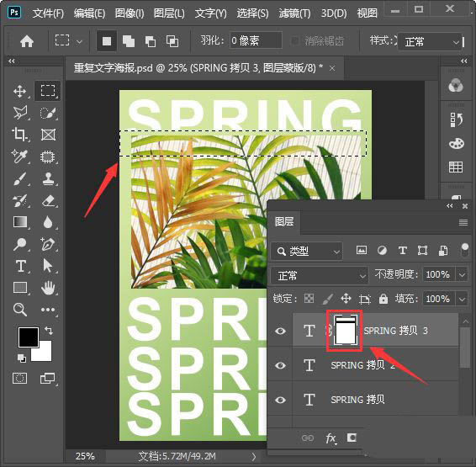
Task: Select the SPRING 拷贝 3 layer mask thumbnail
Action: pyautogui.click(x=345, y=331)
